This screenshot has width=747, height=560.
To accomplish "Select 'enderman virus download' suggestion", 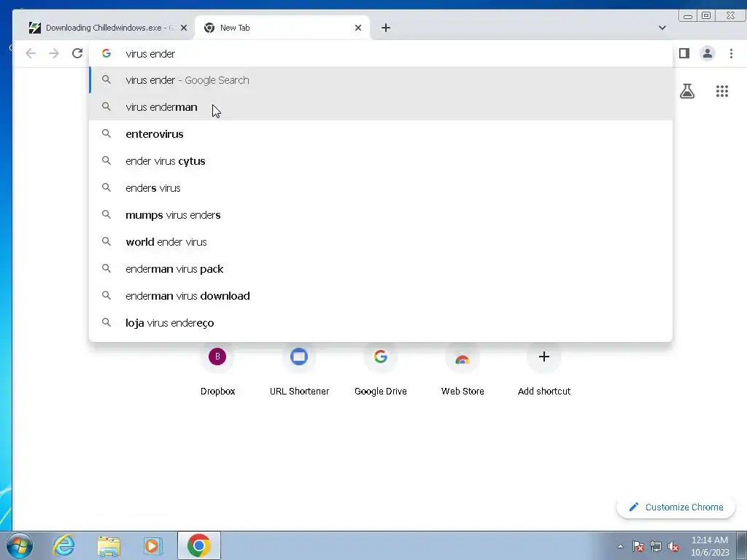I will 381,296.
